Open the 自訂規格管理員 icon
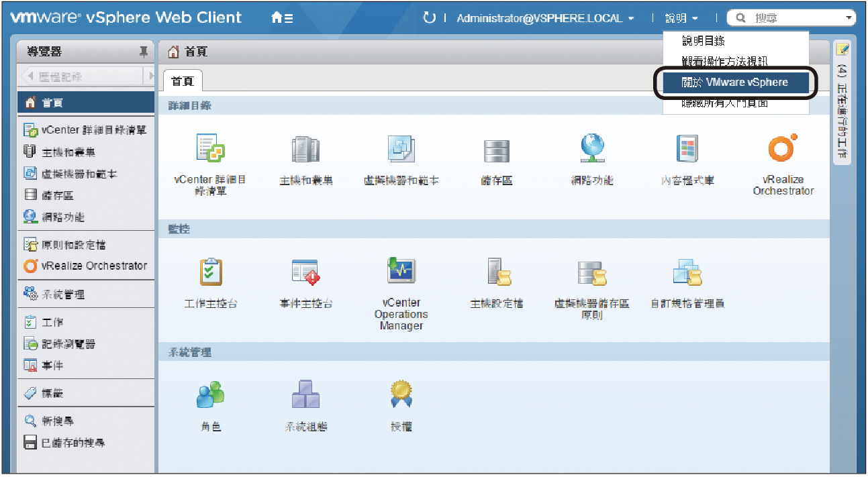 point(687,272)
